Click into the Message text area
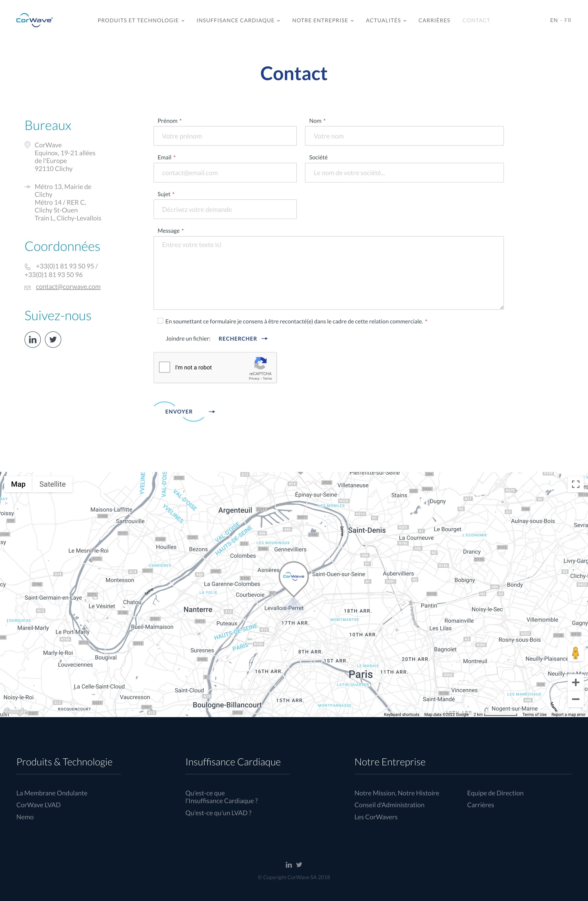588x901 pixels. (x=329, y=273)
